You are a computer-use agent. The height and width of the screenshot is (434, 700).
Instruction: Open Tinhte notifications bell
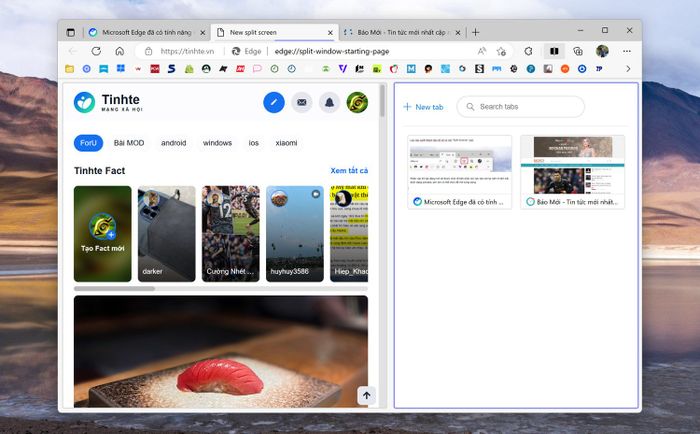(329, 102)
